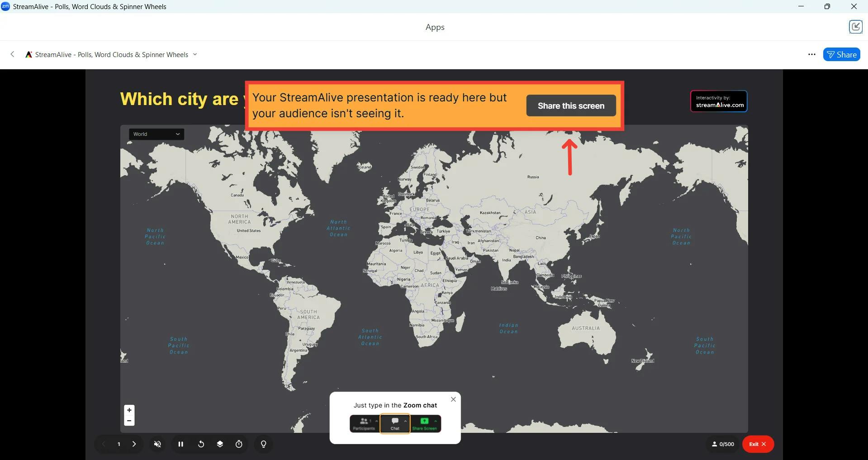Unmute sound with the crossed speaker icon
This screenshot has width=868, height=460.
157,444
